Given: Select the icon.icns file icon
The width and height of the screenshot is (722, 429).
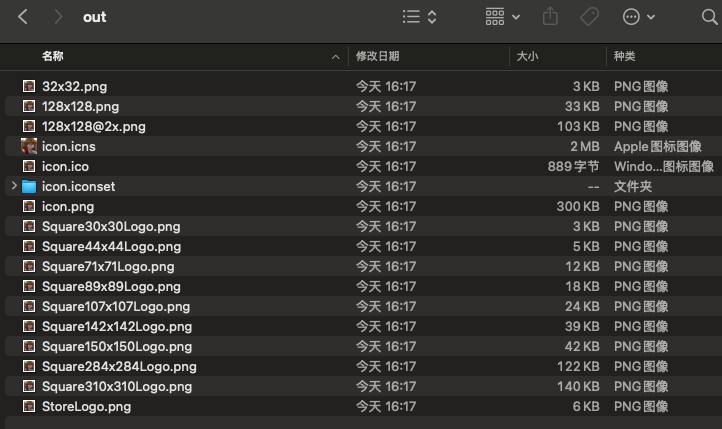Looking at the screenshot, I should 29,146.
